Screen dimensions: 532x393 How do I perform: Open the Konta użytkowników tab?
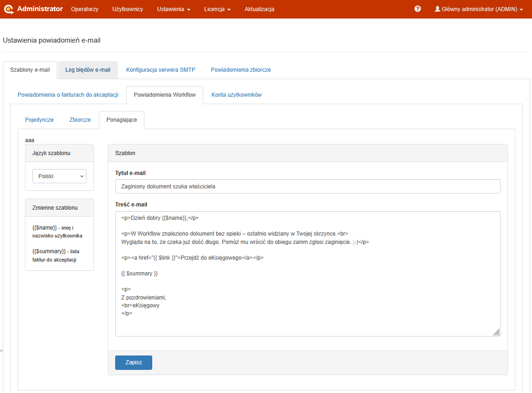236,95
